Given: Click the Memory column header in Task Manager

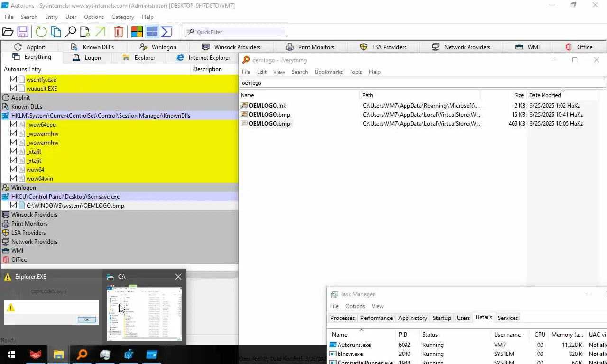Looking at the screenshot, I should (x=567, y=335).
